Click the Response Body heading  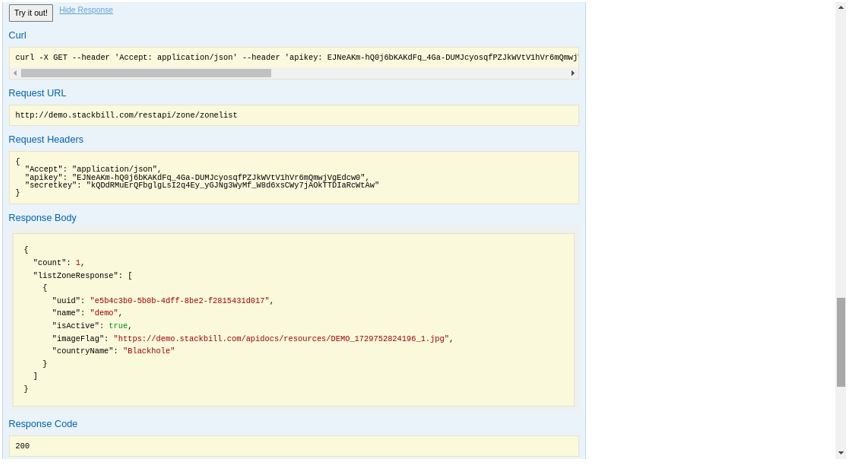(x=42, y=218)
